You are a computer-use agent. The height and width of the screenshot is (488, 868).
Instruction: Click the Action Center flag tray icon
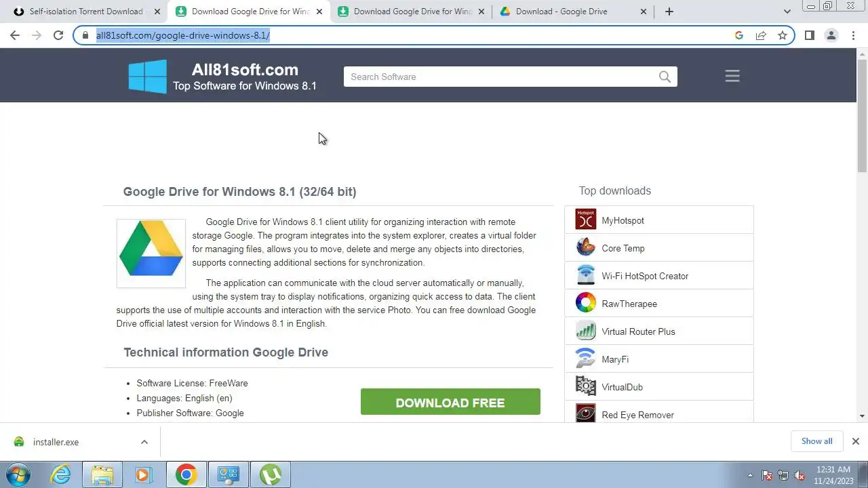coord(768,475)
